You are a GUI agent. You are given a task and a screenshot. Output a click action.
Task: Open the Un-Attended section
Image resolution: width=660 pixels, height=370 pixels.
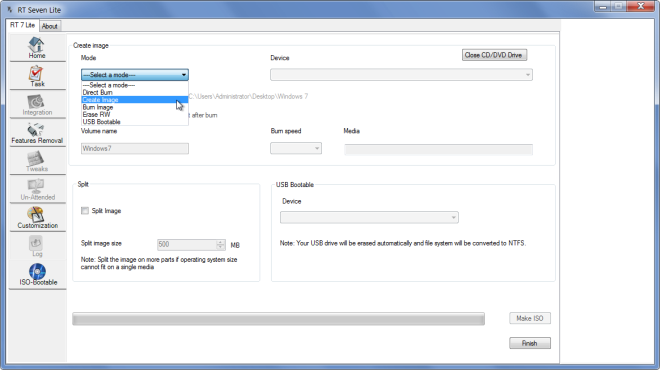click(37, 189)
